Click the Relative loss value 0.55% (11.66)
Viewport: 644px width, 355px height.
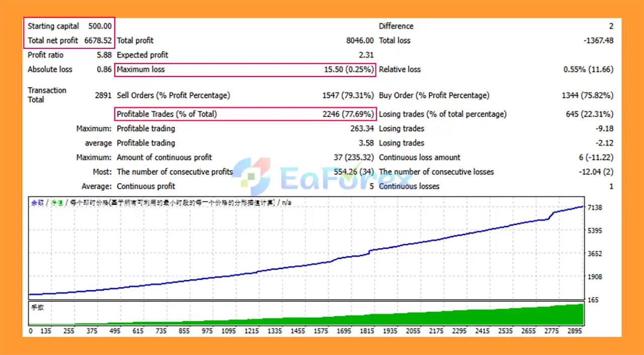click(588, 69)
